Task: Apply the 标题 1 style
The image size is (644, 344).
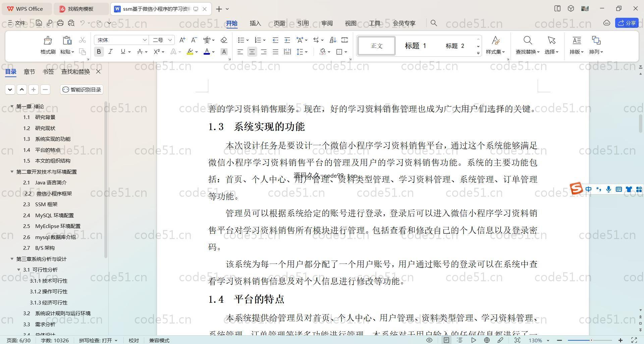Action: pos(415,46)
